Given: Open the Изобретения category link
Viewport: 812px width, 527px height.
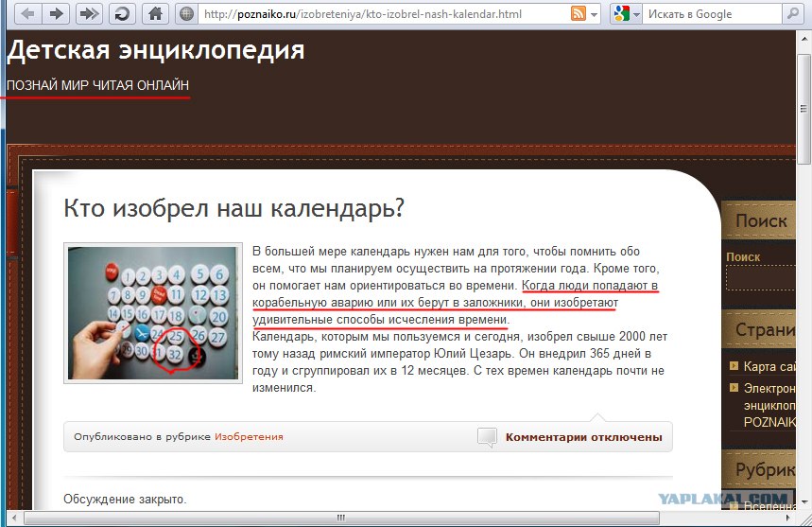Looking at the screenshot, I should pos(250,436).
